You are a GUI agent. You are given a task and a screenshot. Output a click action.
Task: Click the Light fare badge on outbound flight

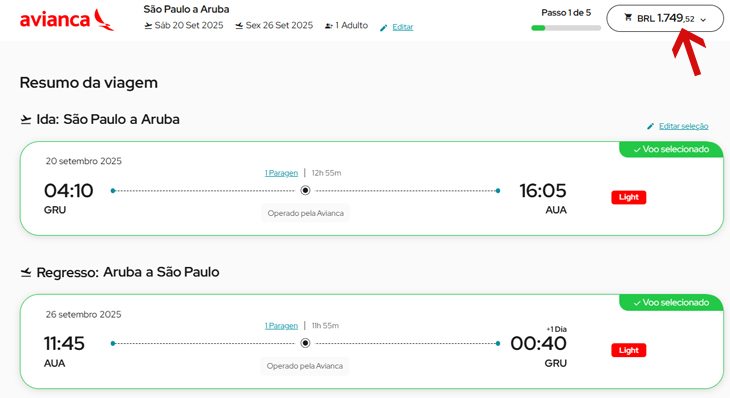click(629, 197)
